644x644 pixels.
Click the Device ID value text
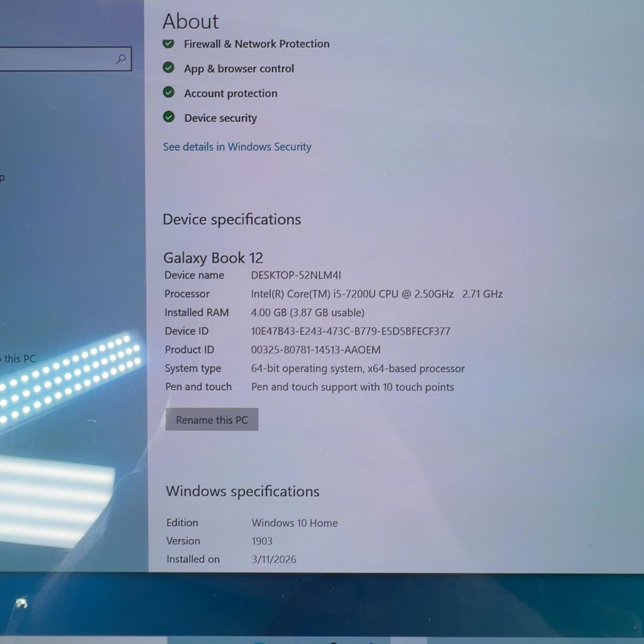(x=350, y=331)
